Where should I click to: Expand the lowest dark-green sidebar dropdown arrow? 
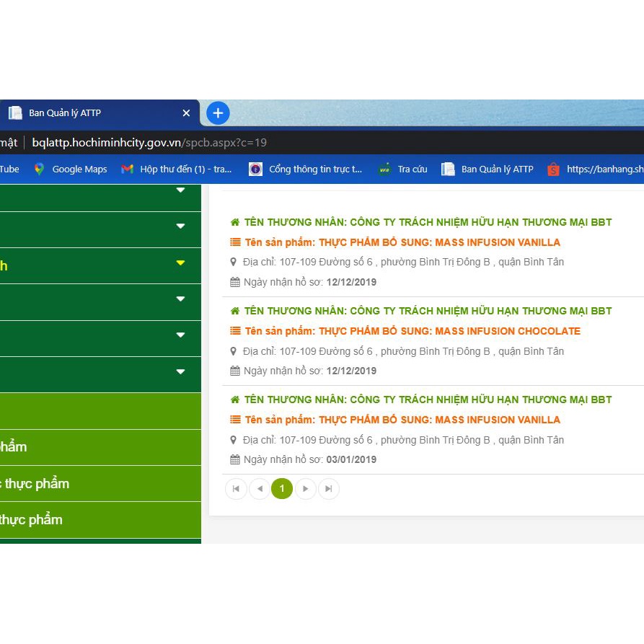[180, 372]
